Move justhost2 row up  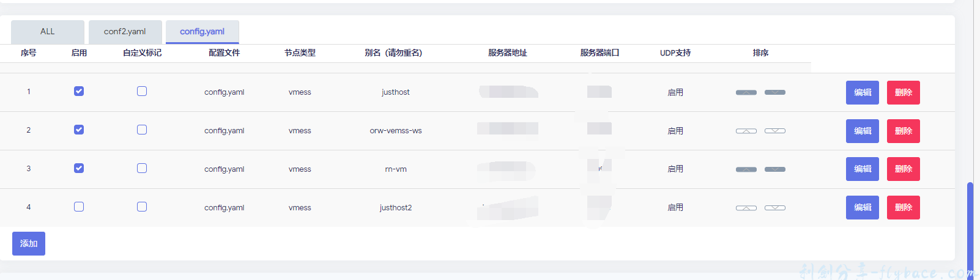(x=746, y=208)
